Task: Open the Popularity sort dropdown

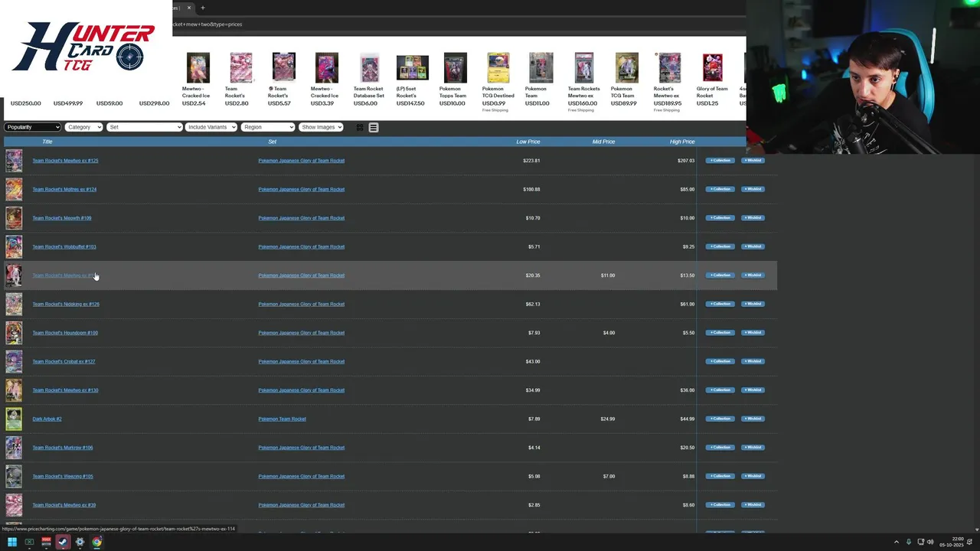Action: coord(32,127)
